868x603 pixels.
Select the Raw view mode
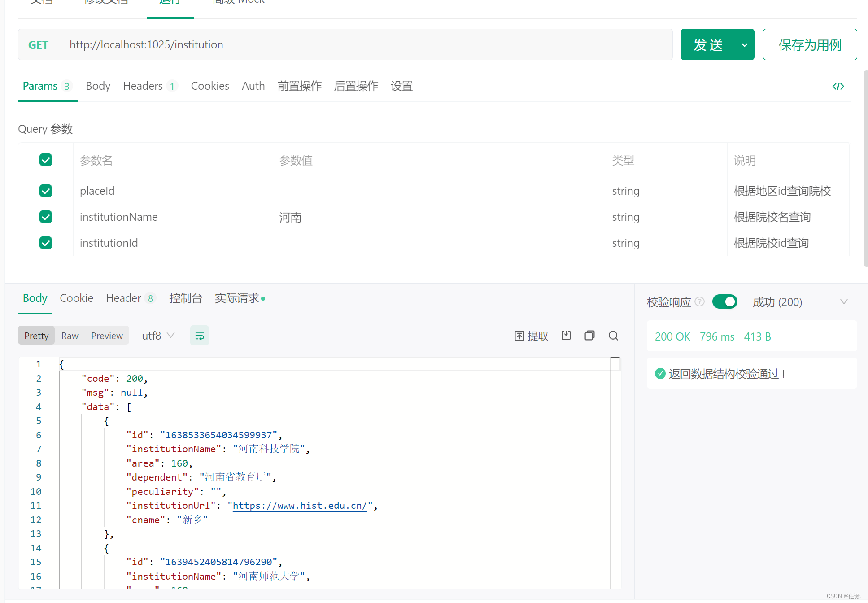click(x=70, y=336)
